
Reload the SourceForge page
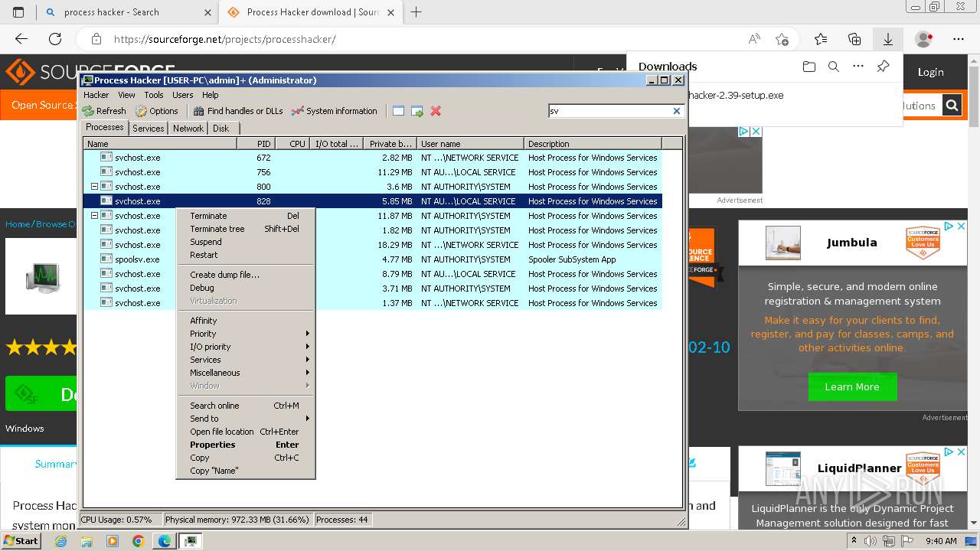(x=55, y=39)
